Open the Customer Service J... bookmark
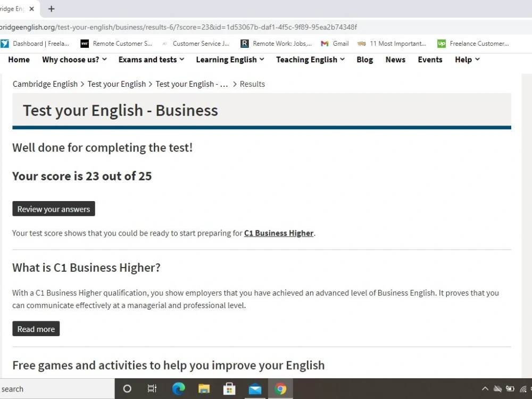The width and height of the screenshot is (532, 399). pyautogui.click(x=195, y=44)
